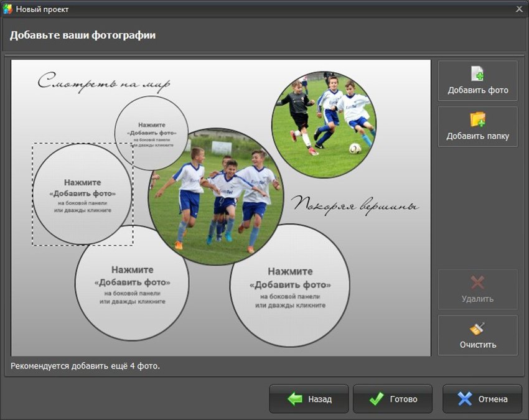
Task: Click the caption Смотреть на мир
Action: point(103,82)
